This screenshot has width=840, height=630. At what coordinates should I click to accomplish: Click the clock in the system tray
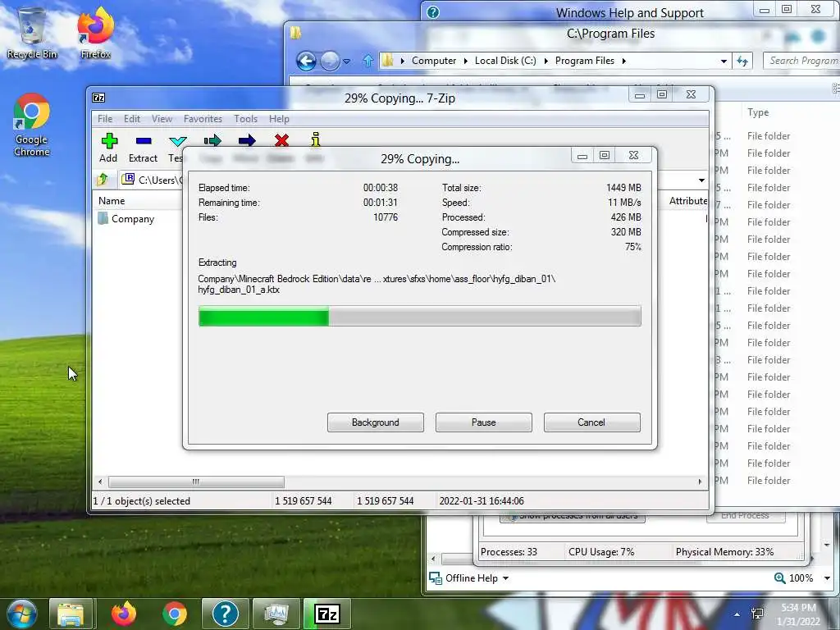click(798, 614)
